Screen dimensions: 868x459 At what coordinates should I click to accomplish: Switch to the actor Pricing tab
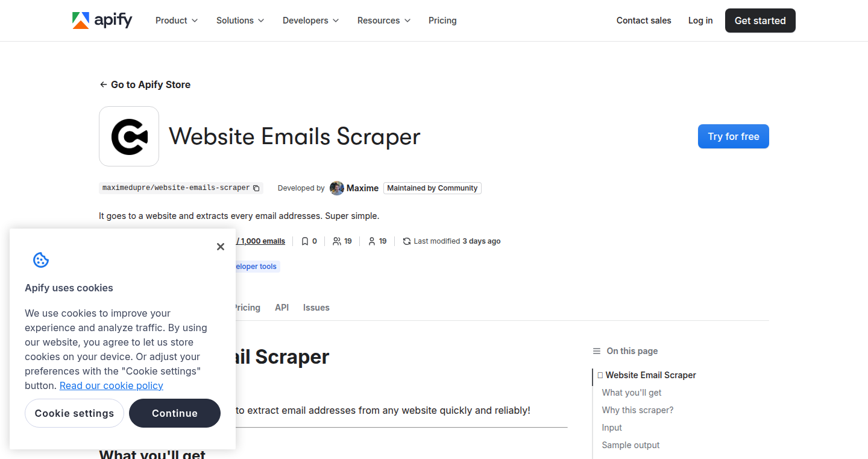pos(248,308)
